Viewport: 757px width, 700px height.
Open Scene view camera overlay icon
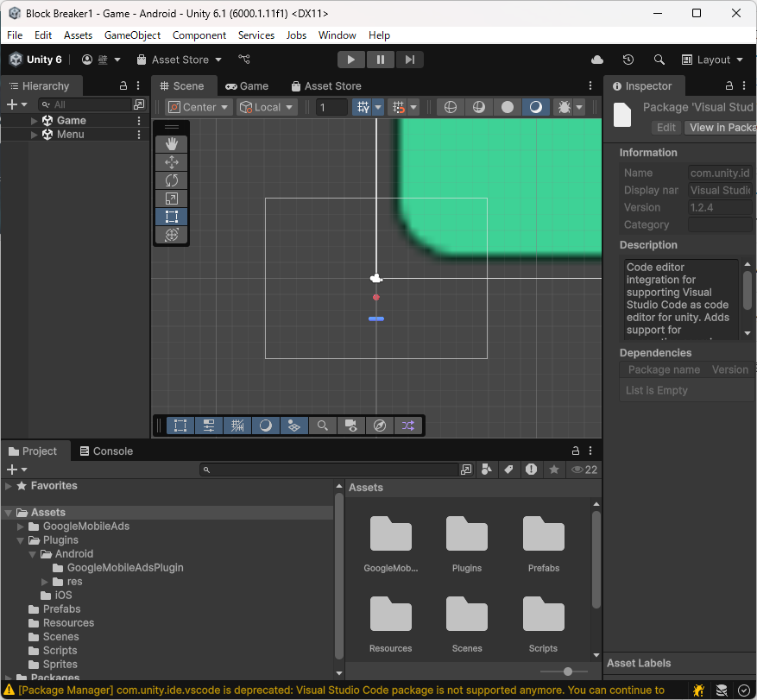pos(351,426)
